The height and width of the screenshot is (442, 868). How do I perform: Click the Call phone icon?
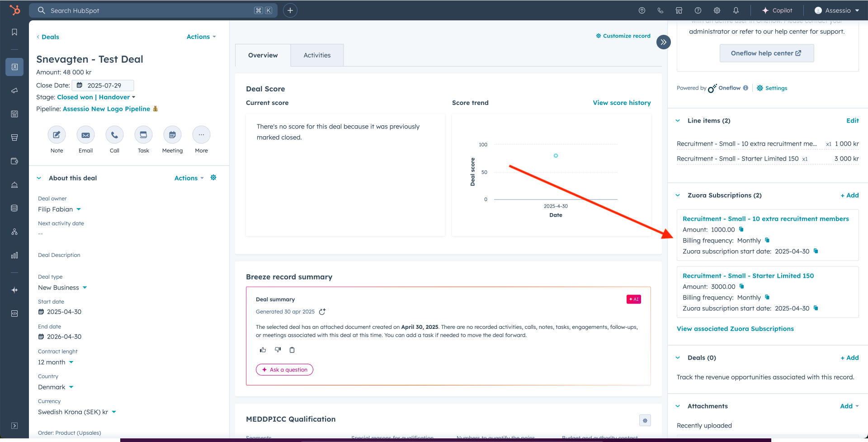pos(114,135)
